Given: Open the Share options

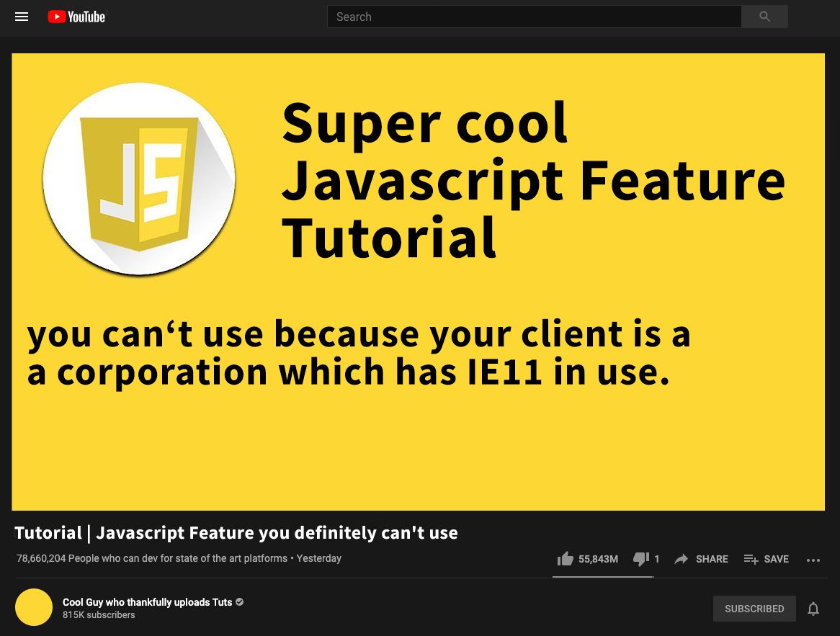Looking at the screenshot, I should (700, 559).
